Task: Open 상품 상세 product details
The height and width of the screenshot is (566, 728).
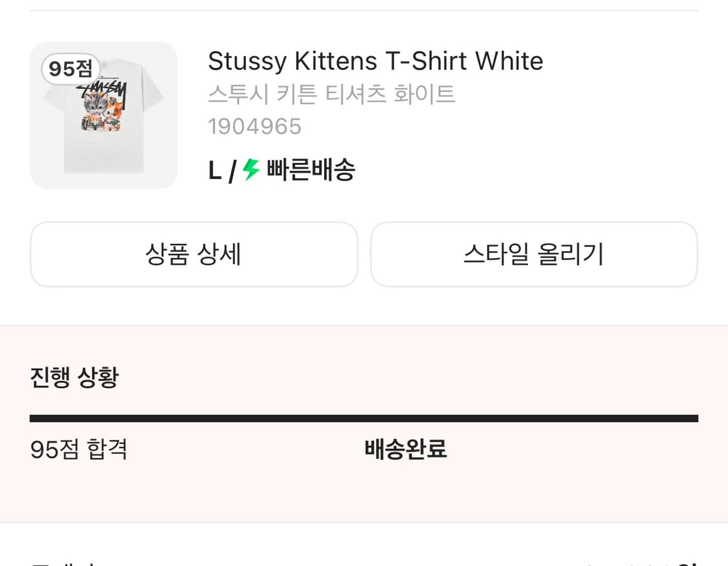Action: point(193,254)
